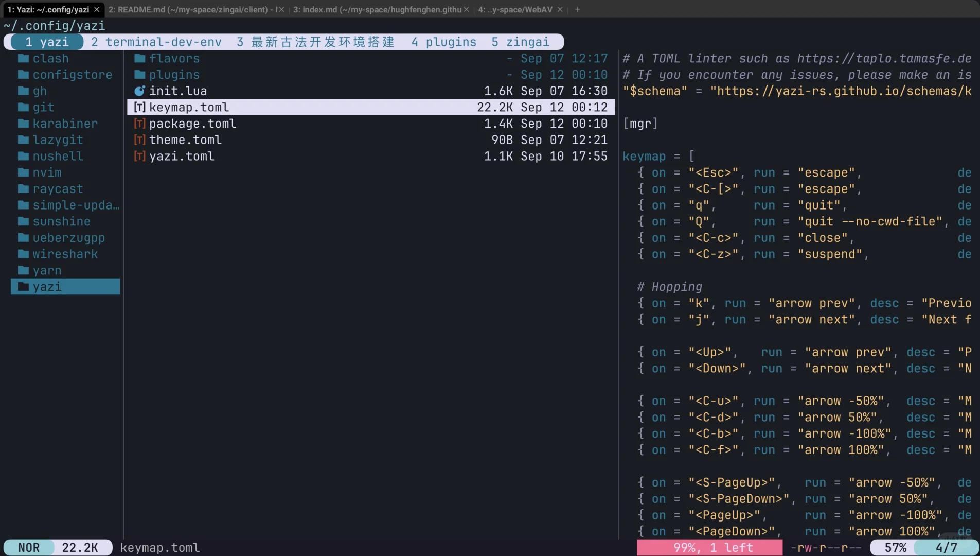
Task: Click the lazygit folder icon
Action: tap(23, 140)
